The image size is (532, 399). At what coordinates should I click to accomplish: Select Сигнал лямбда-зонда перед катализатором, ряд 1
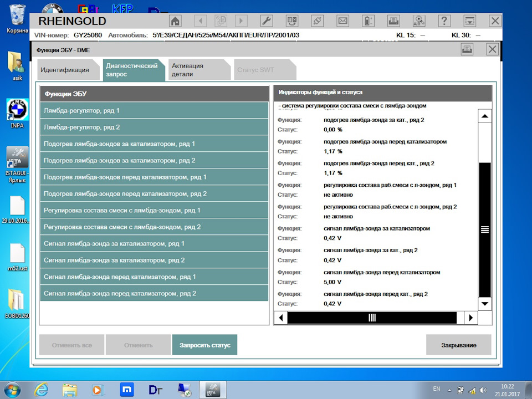tap(154, 277)
